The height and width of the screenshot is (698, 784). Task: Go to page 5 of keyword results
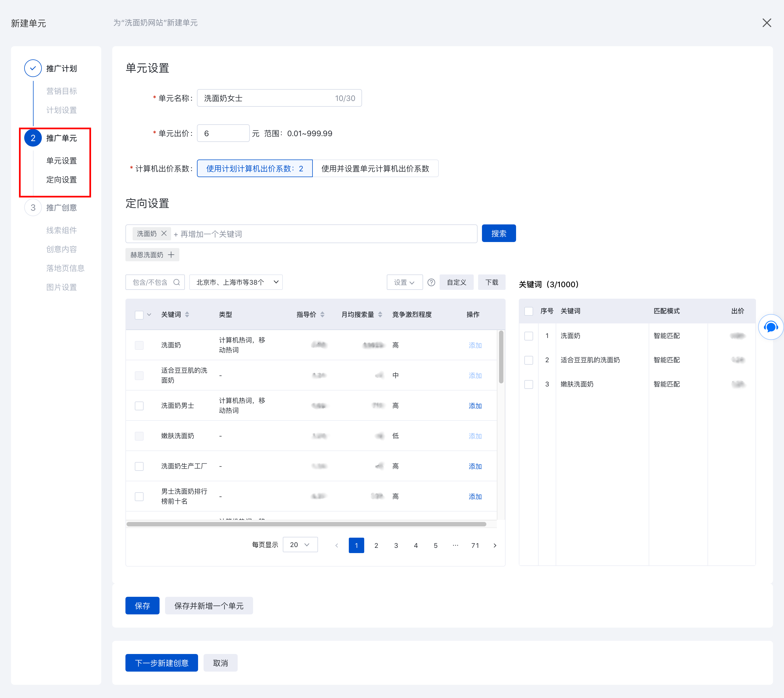[x=436, y=545]
